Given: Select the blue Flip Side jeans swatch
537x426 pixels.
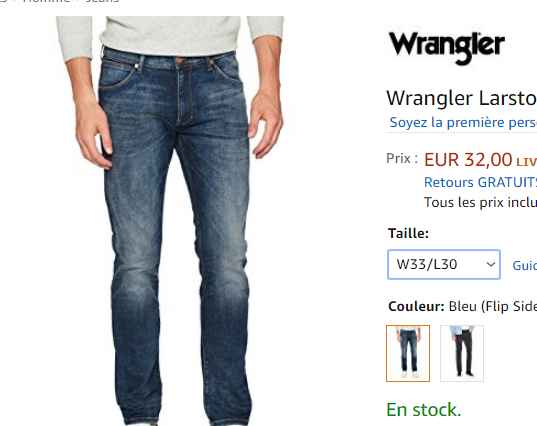Looking at the screenshot, I should tap(408, 353).
